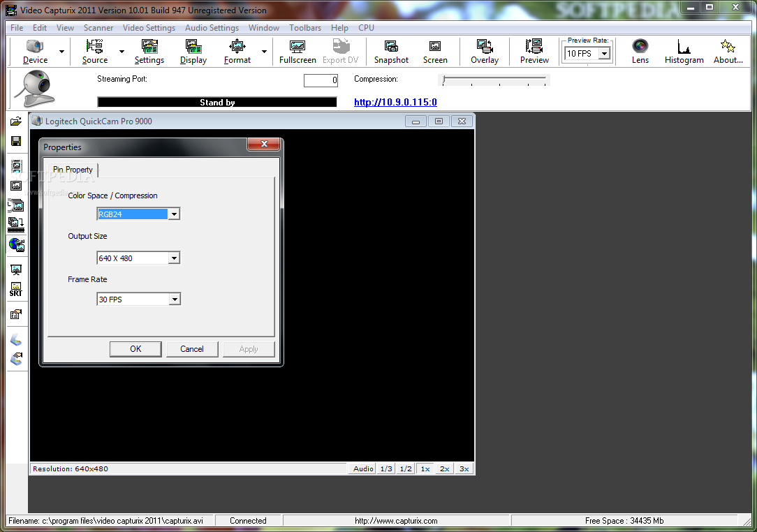Click the open folder icon in sidebar
Screen dimensions: 757x532
coord(16,121)
